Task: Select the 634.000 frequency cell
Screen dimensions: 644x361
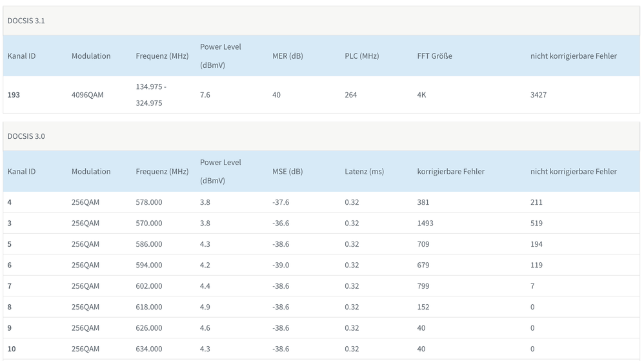Action: [x=149, y=349]
